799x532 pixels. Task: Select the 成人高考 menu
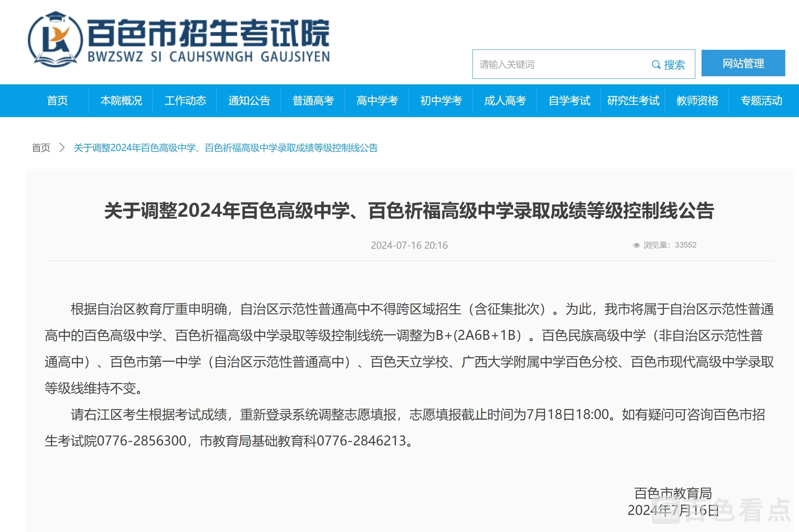(x=505, y=100)
